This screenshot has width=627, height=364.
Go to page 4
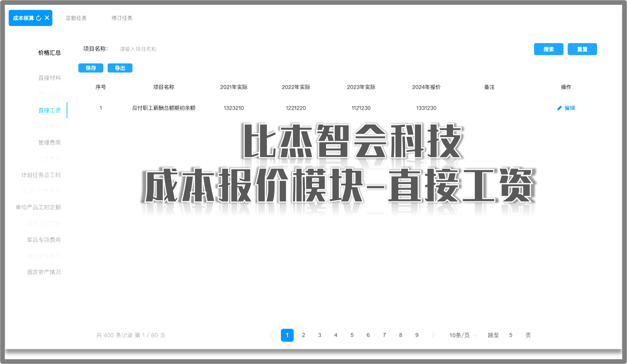pyautogui.click(x=336, y=335)
